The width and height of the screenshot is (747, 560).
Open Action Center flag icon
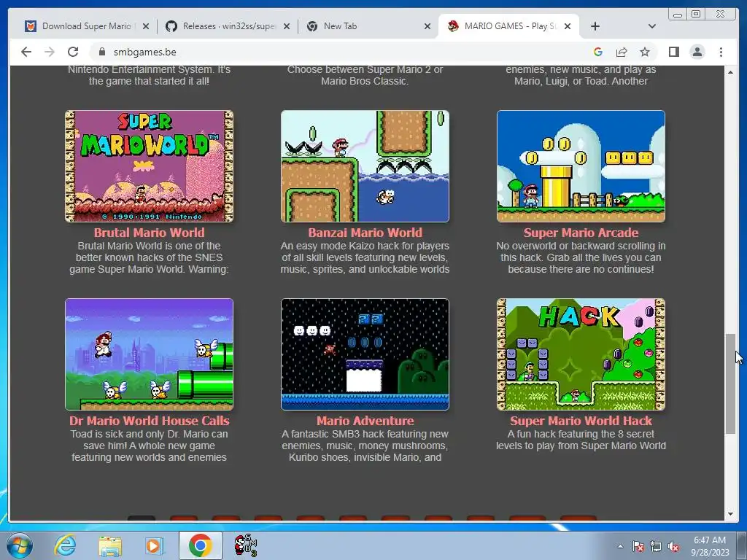(x=638, y=547)
